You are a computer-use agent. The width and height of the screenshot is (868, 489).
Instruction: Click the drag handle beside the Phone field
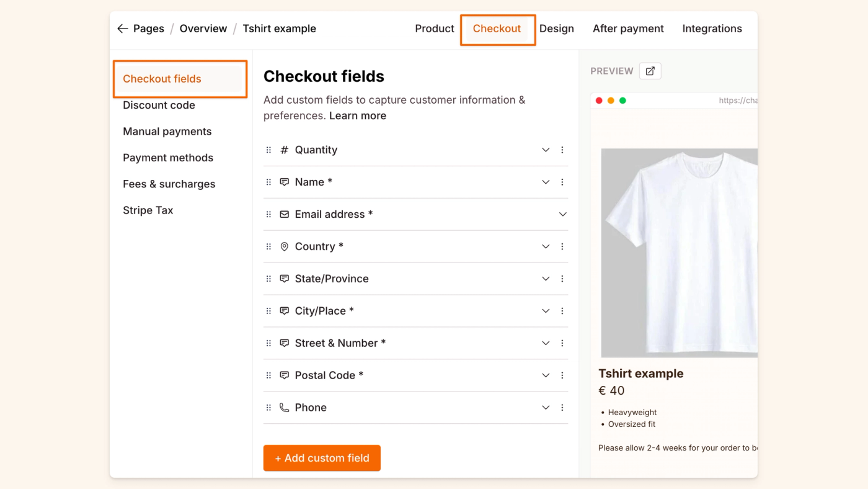pos(268,408)
